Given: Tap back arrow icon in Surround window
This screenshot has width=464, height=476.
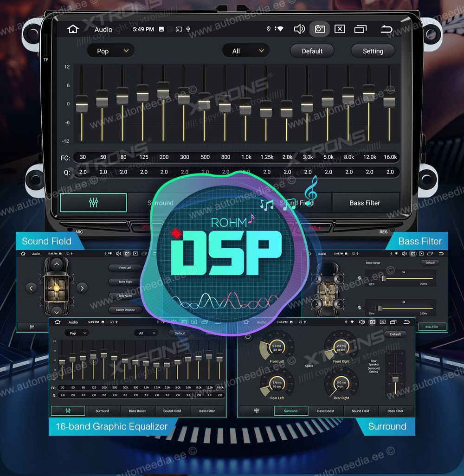Looking at the screenshot, I should tap(406, 322).
